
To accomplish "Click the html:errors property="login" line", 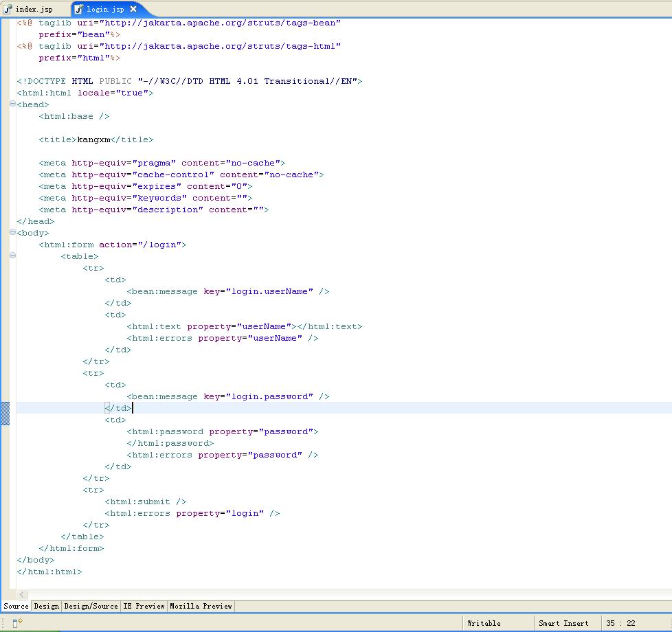I will click(192, 513).
